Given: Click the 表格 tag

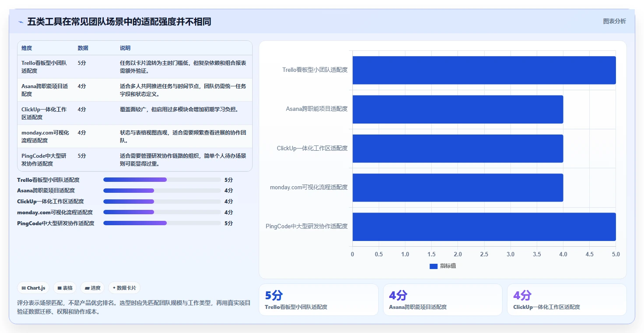Looking at the screenshot, I should tap(65, 288).
